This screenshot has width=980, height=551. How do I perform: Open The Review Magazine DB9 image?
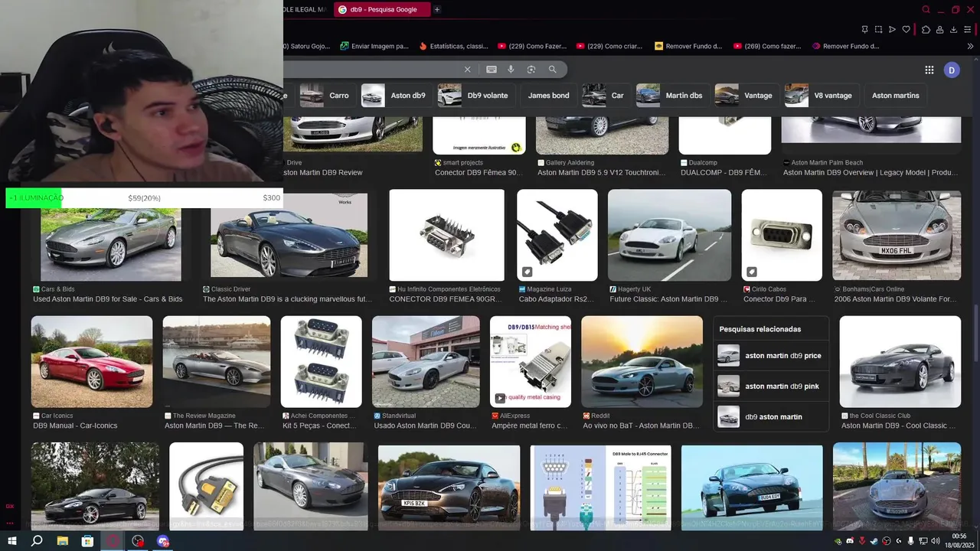[x=217, y=361]
